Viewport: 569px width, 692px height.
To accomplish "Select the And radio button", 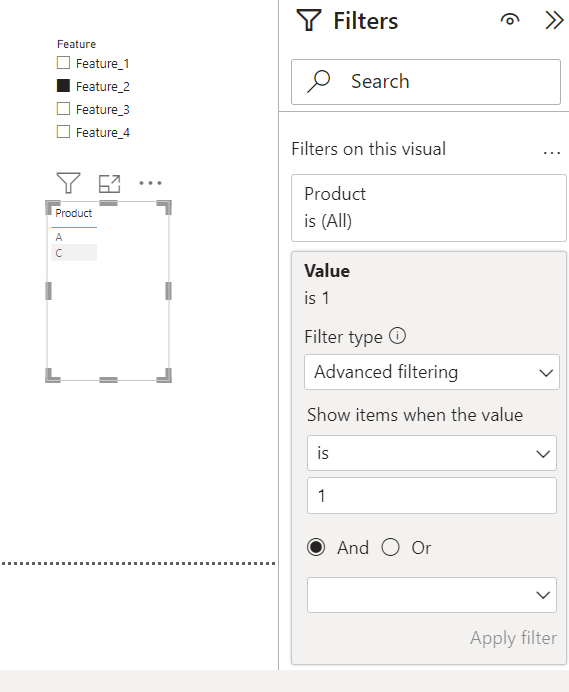I will point(316,548).
